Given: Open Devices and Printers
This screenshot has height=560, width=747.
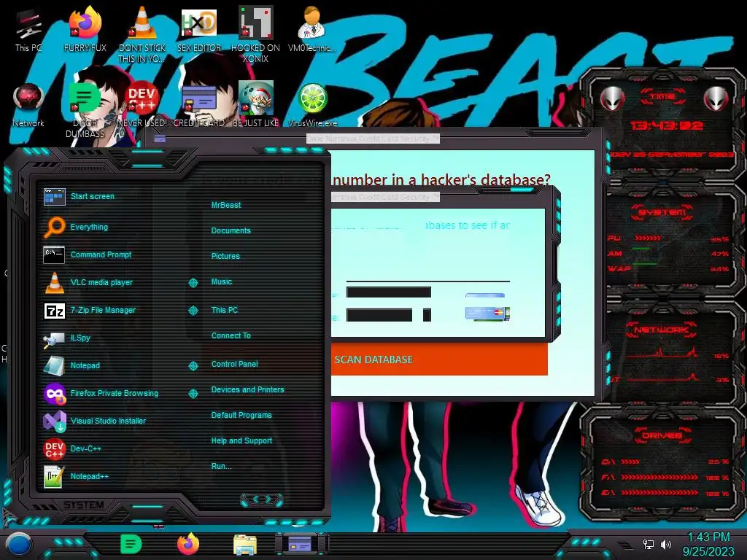Looking at the screenshot, I should pyautogui.click(x=248, y=389).
